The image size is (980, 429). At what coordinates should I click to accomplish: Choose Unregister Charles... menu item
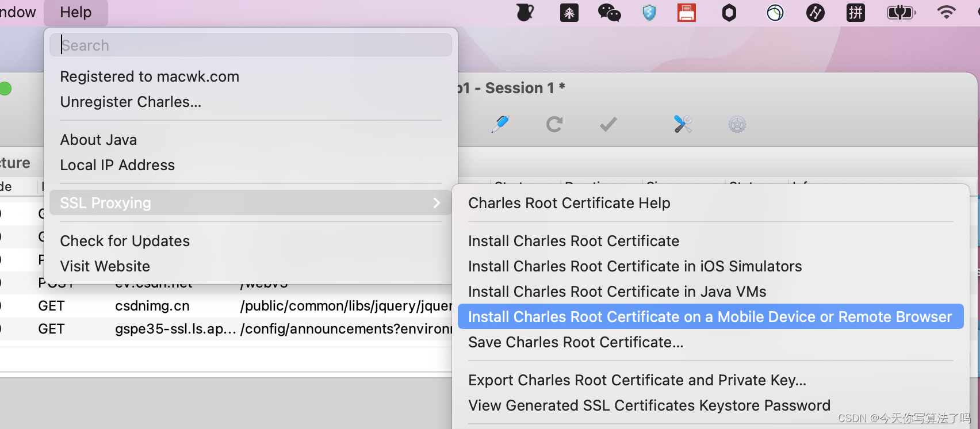[x=131, y=102]
